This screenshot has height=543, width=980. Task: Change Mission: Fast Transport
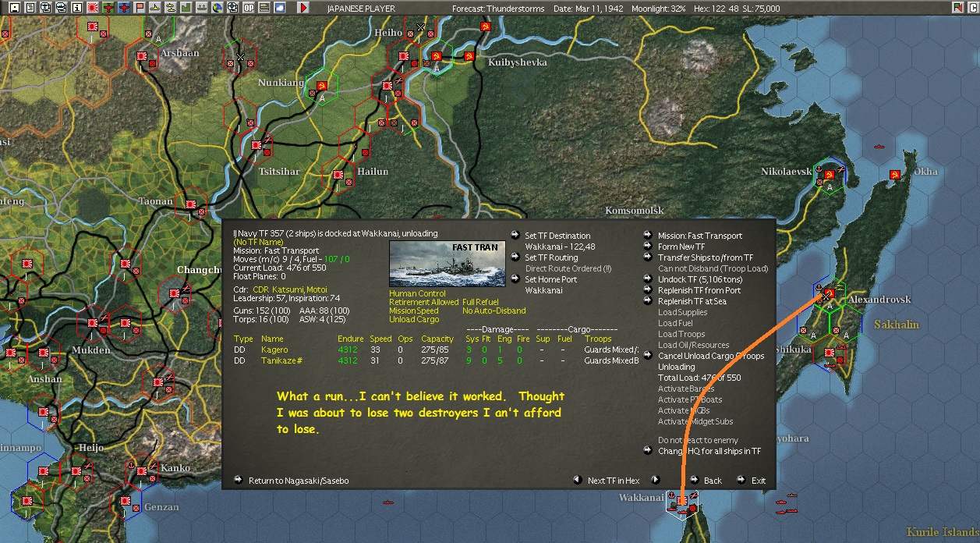(700, 236)
